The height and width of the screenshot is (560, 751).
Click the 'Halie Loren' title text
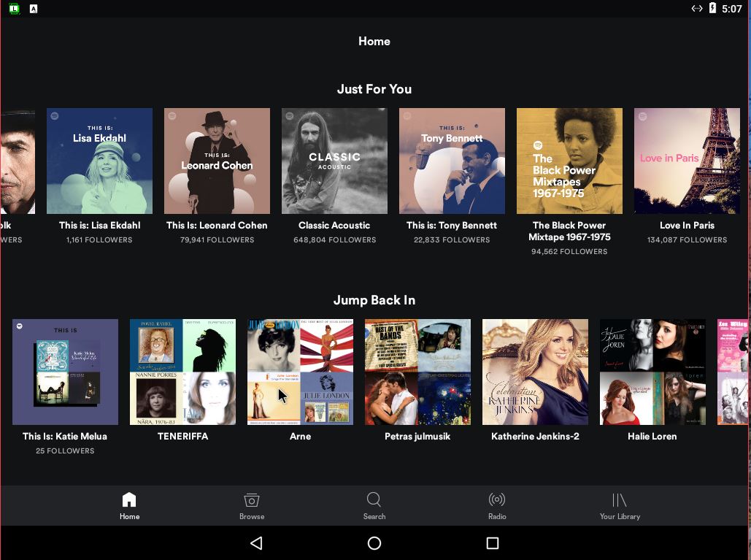tap(652, 437)
